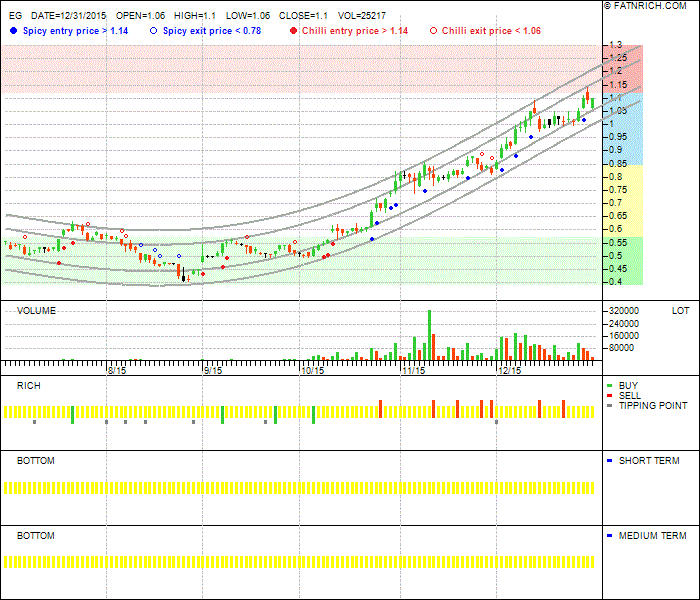Click the hollow blue Spicy exit marker
Screen dimensions: 700x600
click(153, 31)
